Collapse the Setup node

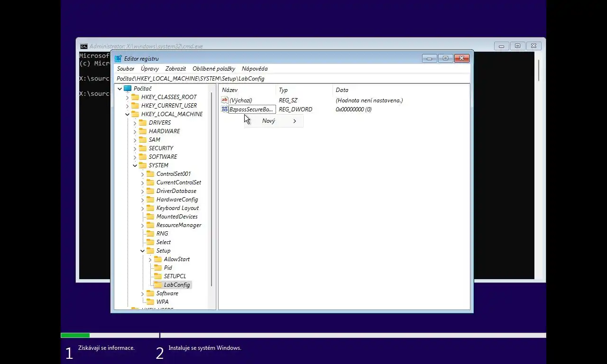tap(142, 251)
